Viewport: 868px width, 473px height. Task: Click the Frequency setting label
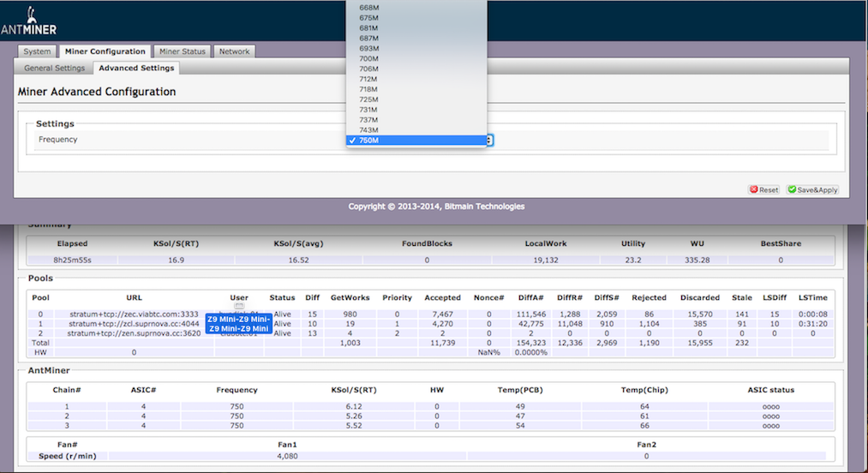pos(58,140)
